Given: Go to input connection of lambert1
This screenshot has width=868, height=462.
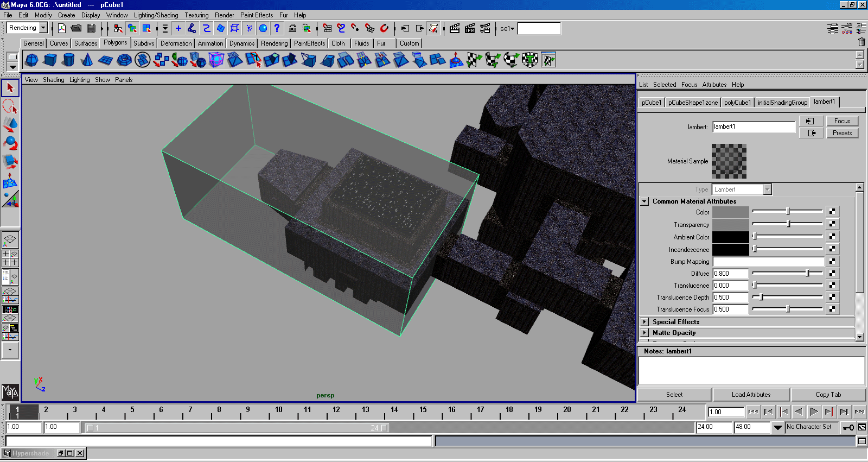Looking at the screenshot, I should pyautogui.click(x=810, y=121).
